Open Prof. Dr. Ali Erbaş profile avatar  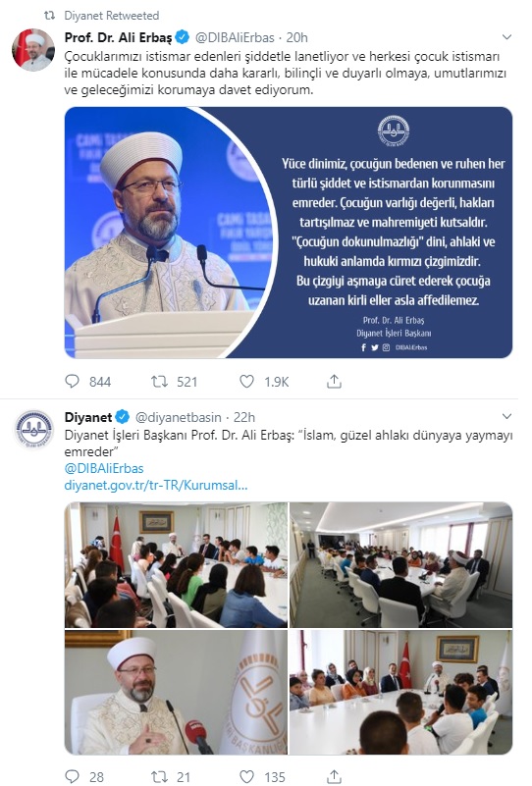pos(33,50)
